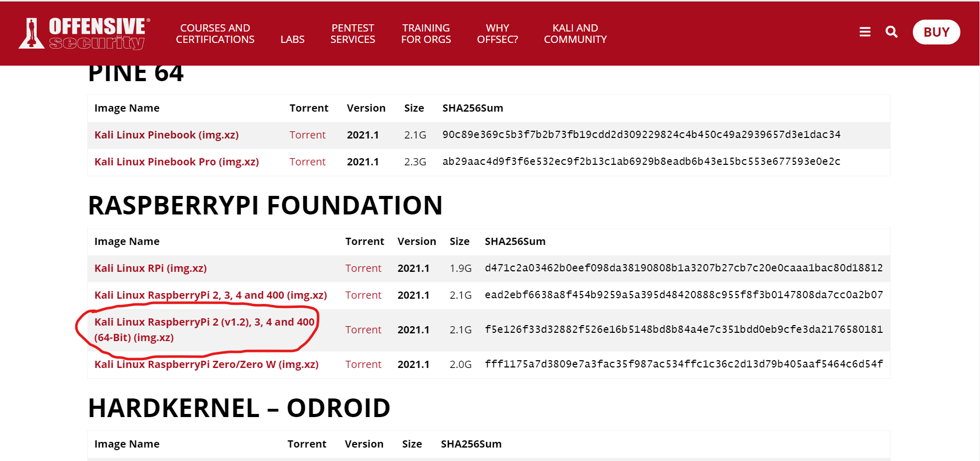This screenshot has height=461, width=980.
Task: Click Torrent link for Kali Linux RPi
Action: pyautogui.click(x=363, y=268)
